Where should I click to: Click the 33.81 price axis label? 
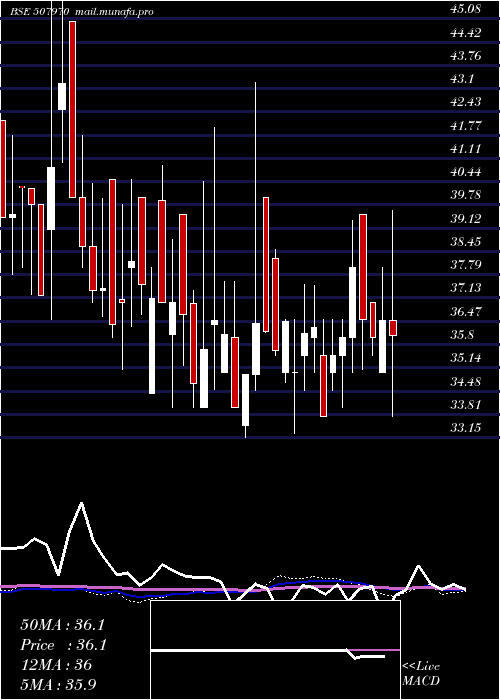point(466,404)
